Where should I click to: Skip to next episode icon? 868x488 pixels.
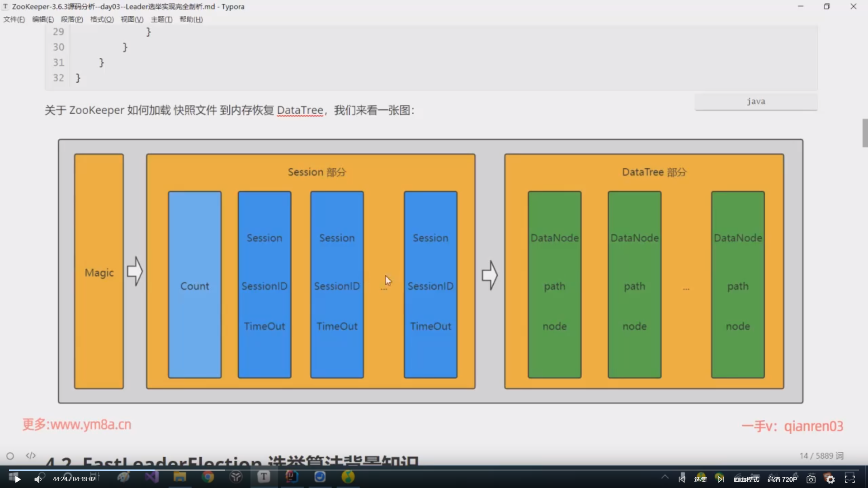720,479
